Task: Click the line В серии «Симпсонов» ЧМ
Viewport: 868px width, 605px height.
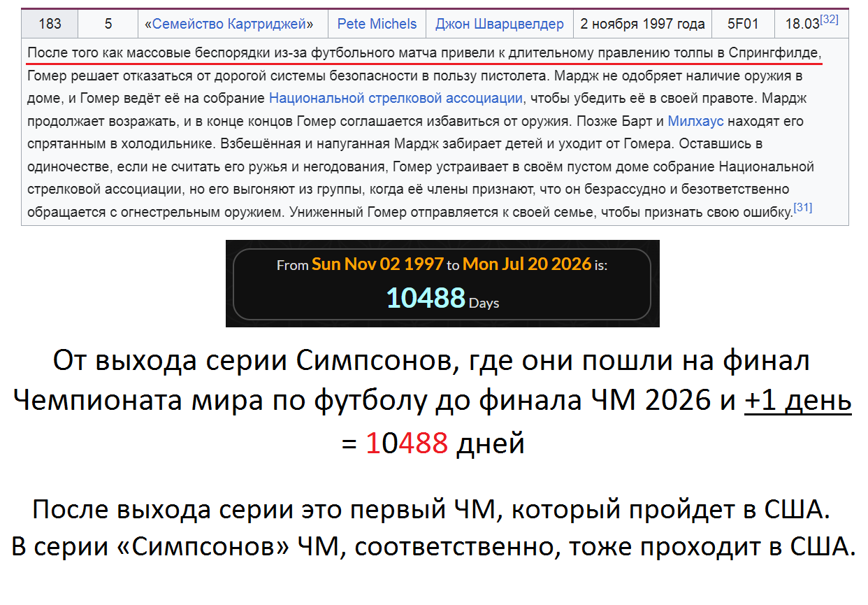Action: [x=433, y=547]
